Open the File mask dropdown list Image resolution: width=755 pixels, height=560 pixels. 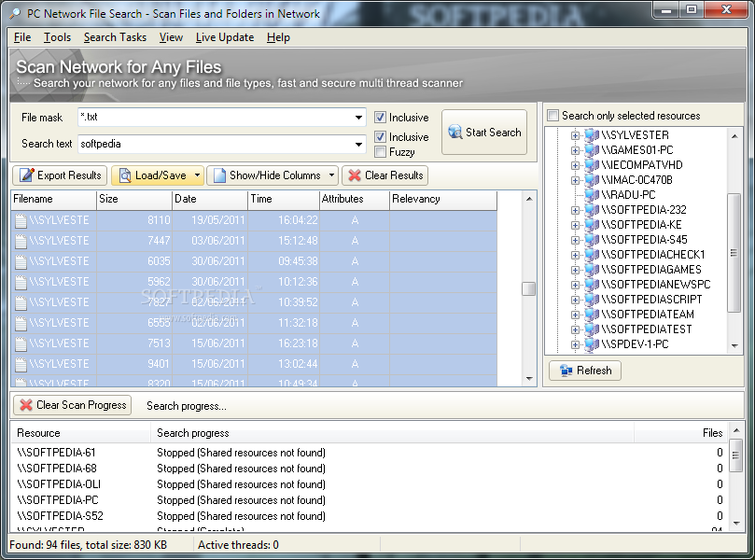[358, 118]
